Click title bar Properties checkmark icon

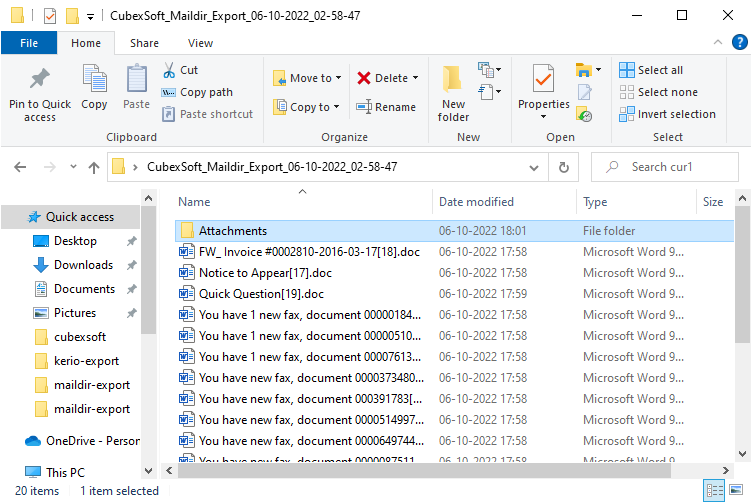(x=50, y=16)
